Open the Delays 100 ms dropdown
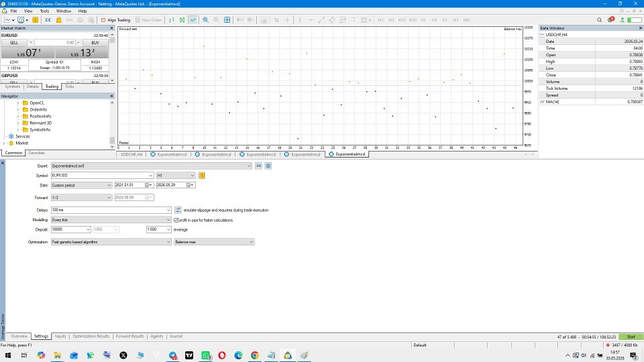The width and height of the screenshot is (644, 362). pos(168,210)
